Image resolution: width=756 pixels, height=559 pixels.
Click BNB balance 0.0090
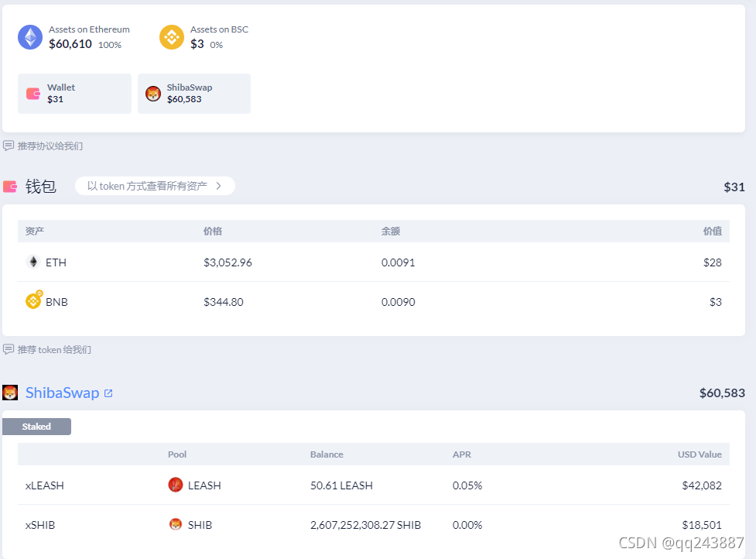click(398, 302)
